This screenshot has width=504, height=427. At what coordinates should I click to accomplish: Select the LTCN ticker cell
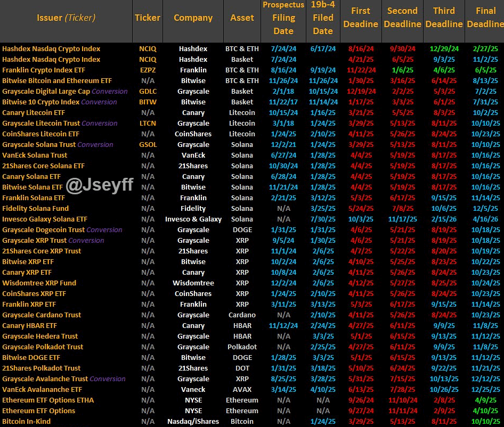[x=148, y=124]
